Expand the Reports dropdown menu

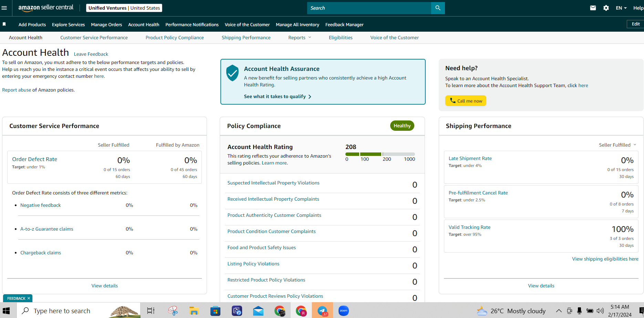coord(300,38)
